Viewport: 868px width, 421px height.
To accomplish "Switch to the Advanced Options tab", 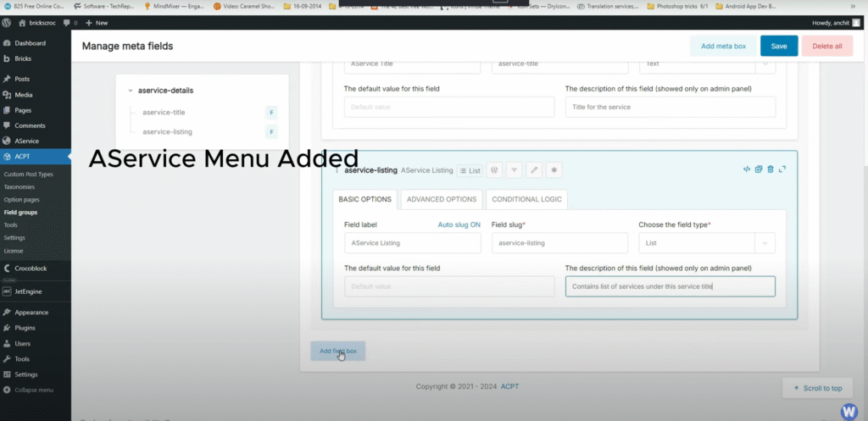I will tap(441, 199).
